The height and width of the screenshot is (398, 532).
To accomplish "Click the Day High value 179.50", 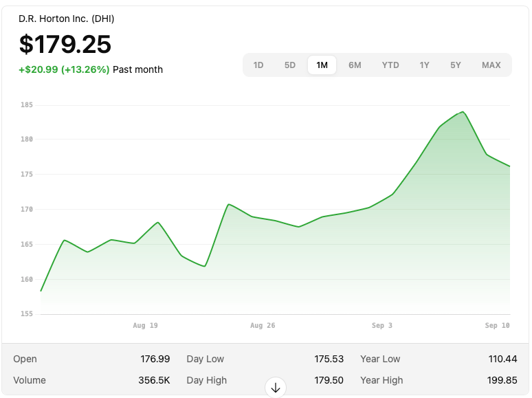I will (x=329, y=380).
